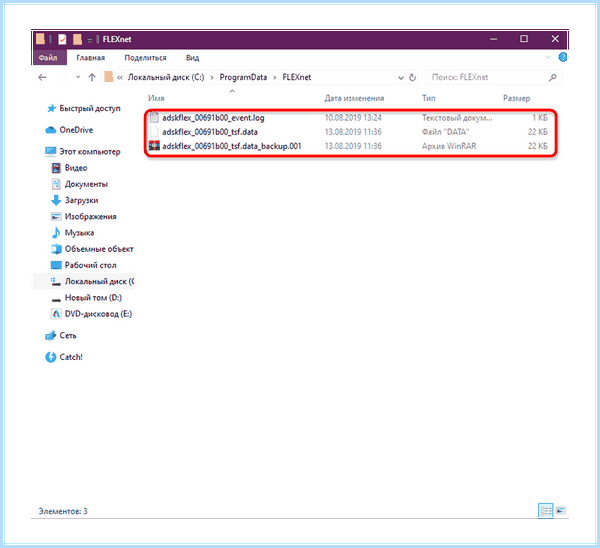
Task: Click the search magnifier icon
Action: (553, 77)
